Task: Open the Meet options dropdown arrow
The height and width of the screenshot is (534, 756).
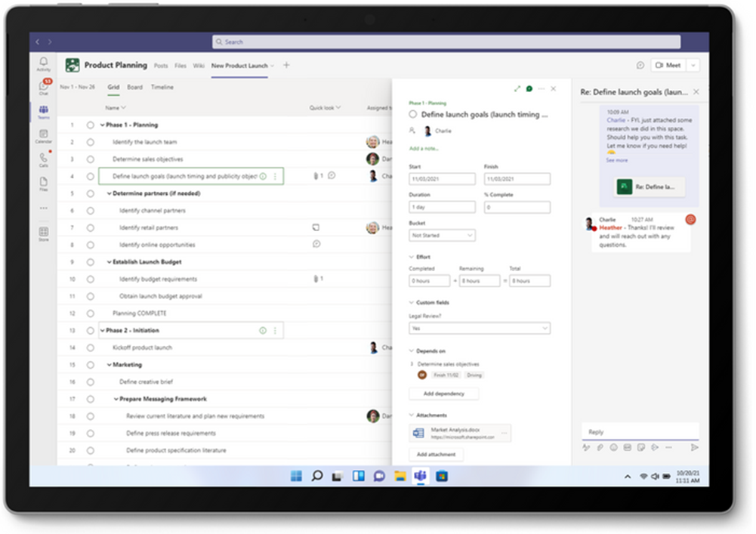Action: 693,65
